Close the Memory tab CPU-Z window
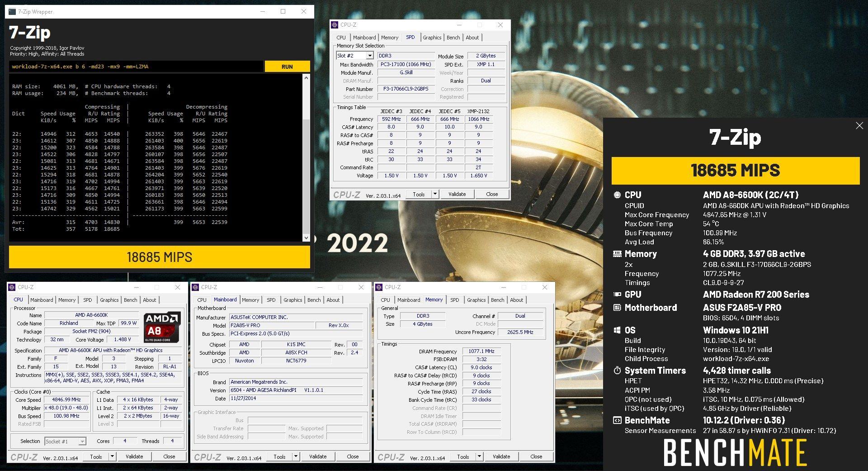Screen dimensions: 868x471 click(x=545, y=287)
